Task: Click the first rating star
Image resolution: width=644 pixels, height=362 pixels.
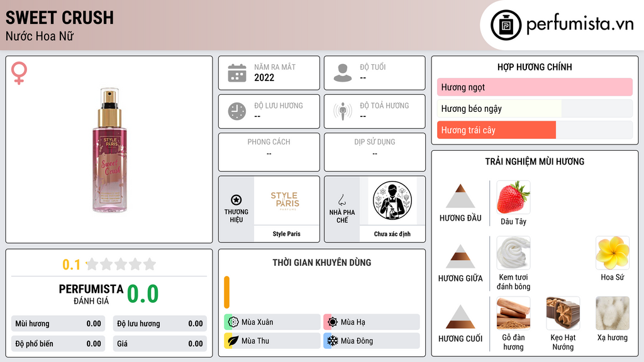Action: [92, 264]
